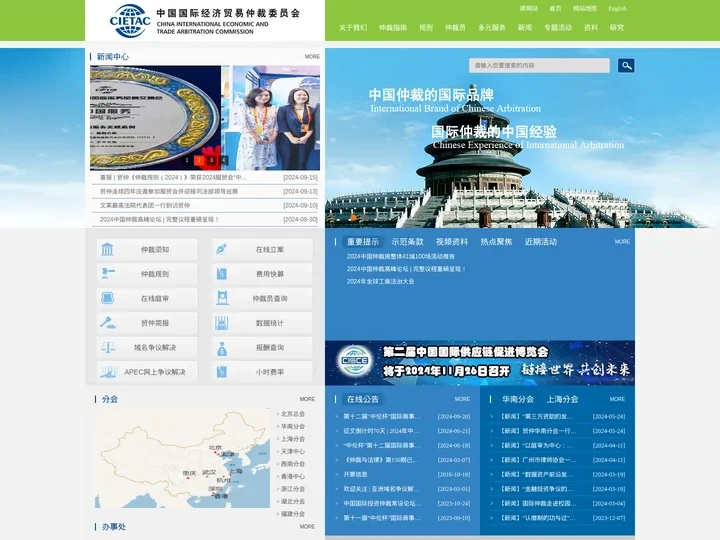
Task: Select the 在线公告 tab
Action: pos(363,399)
